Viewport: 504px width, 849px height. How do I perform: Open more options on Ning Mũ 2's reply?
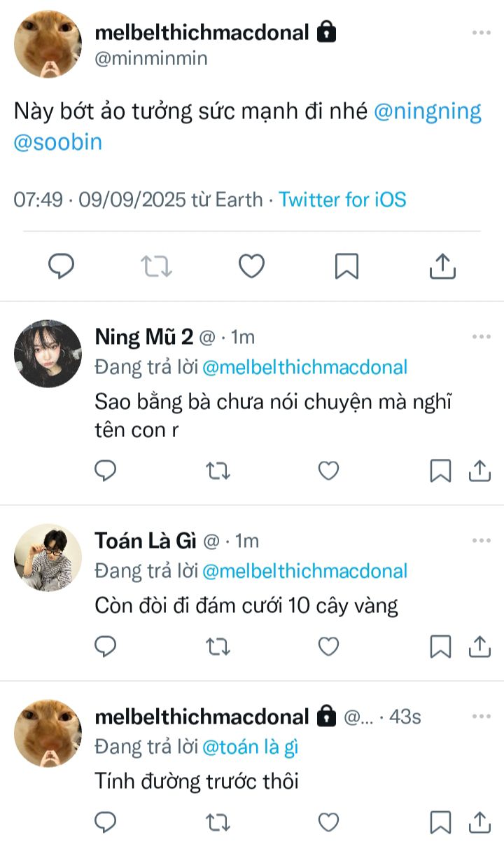[481, 337]
